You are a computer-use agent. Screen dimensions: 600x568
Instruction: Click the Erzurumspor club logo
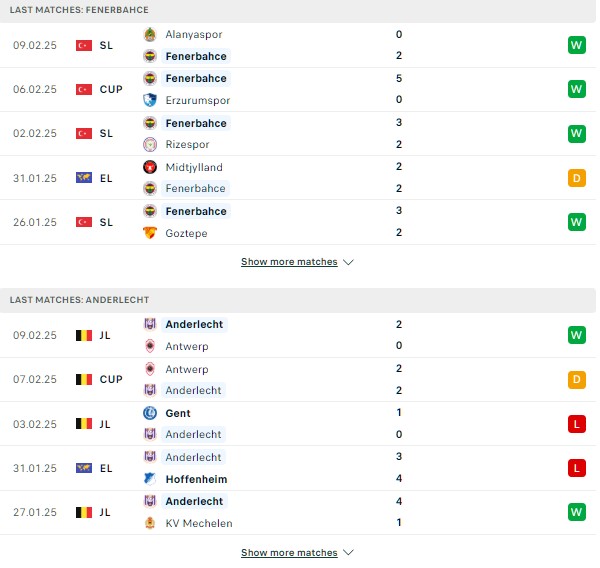point(150,100)
